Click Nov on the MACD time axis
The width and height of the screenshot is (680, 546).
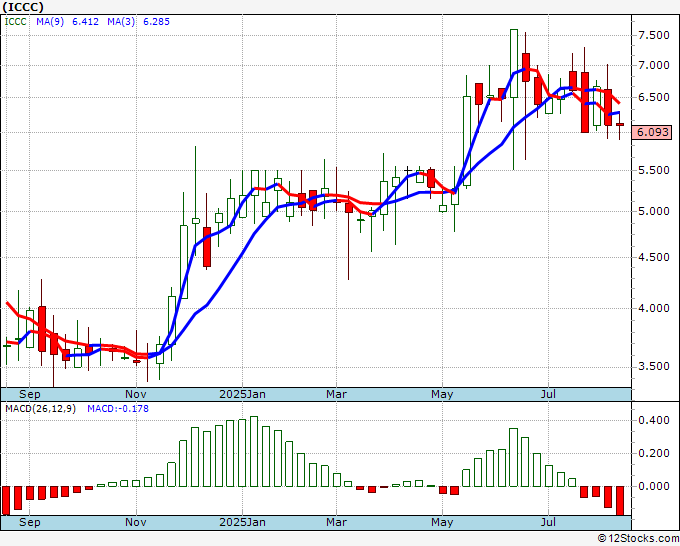(x=136, y=522)
